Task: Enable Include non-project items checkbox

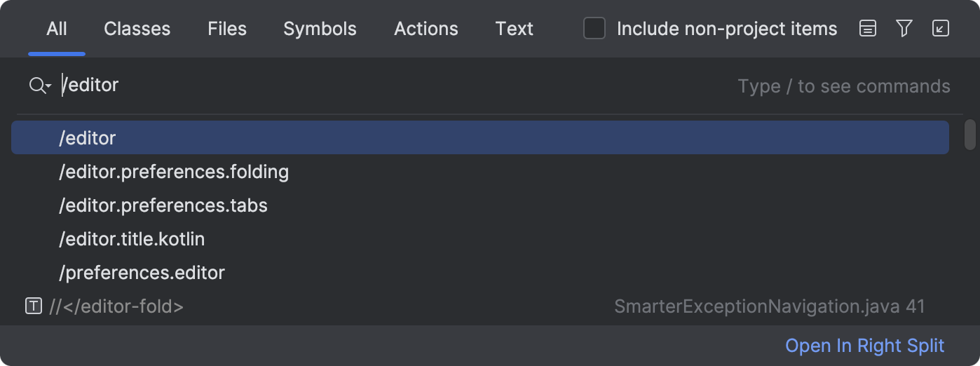Action: tap(594, 29)
